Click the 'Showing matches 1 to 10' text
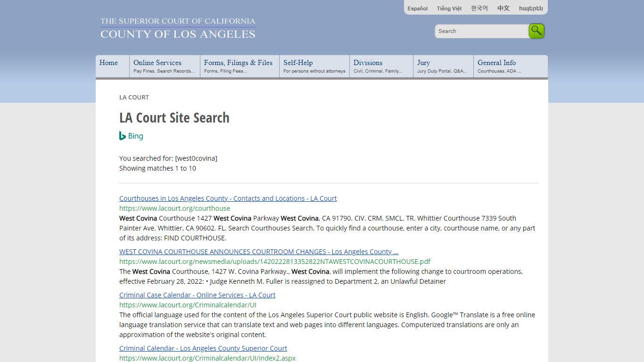644x362 pixels. point(157,168)
